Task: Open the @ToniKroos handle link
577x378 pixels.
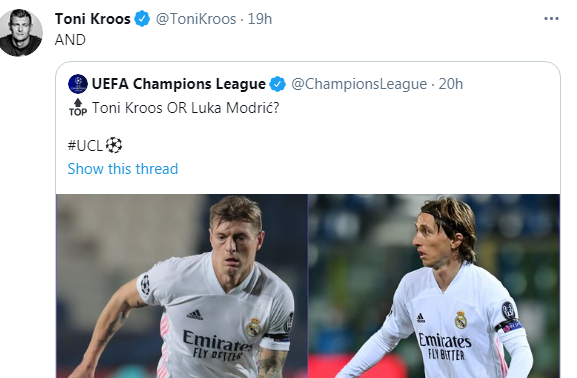Action: click(196, 19)
